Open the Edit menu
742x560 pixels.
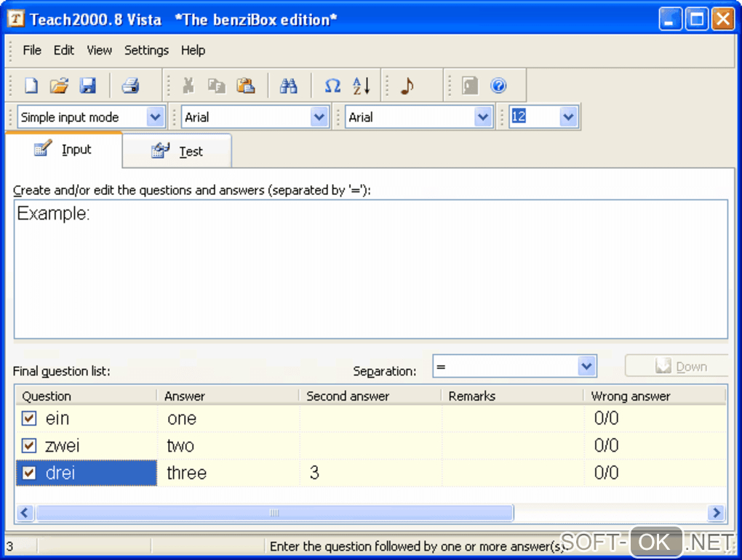point(64,50)
